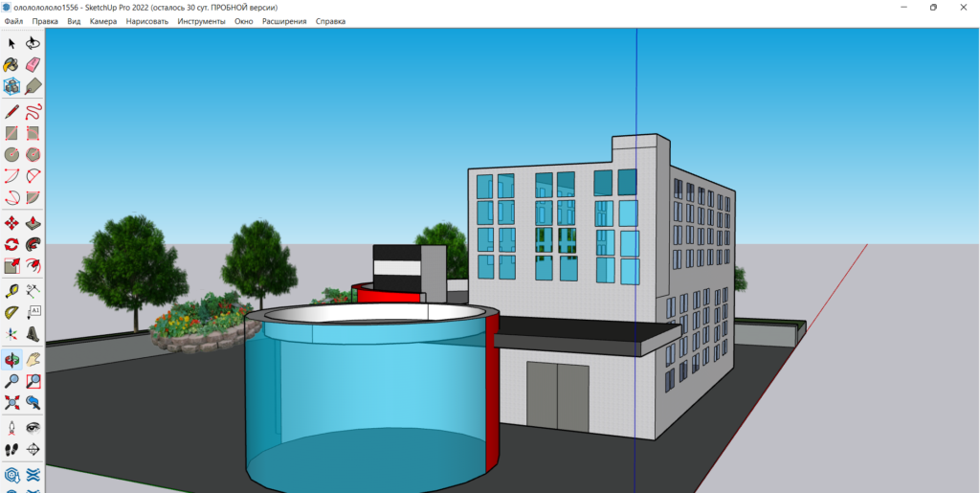Select the Section Plane tool
The width and height of the screenshot is (980, 493).
[33, 449]
